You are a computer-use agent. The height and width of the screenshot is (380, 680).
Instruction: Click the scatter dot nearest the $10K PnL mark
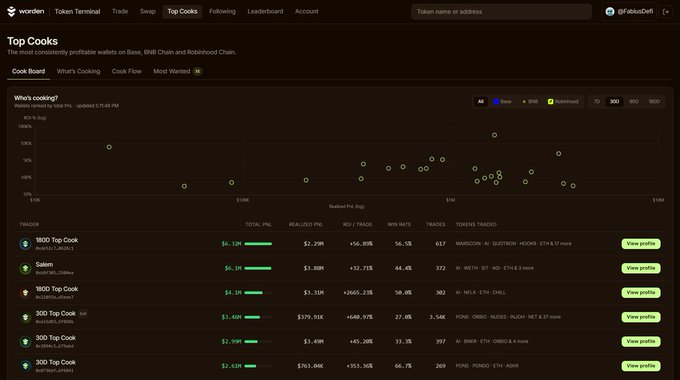point(109,147)
